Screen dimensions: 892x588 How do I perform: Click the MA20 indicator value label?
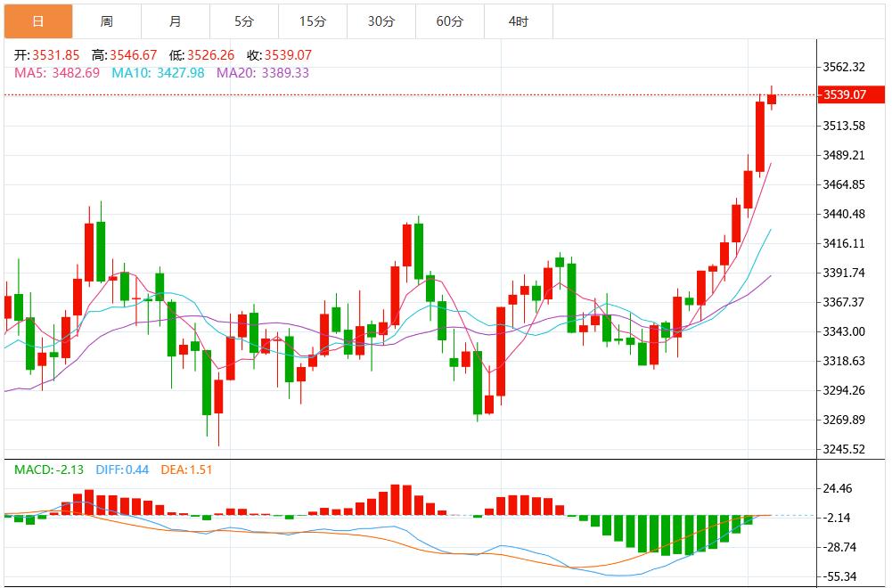(x=262, y=73)
